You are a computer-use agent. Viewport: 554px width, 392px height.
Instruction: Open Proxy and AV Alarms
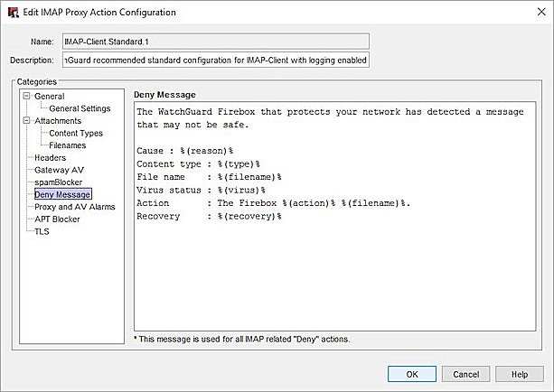click(74, 207)
